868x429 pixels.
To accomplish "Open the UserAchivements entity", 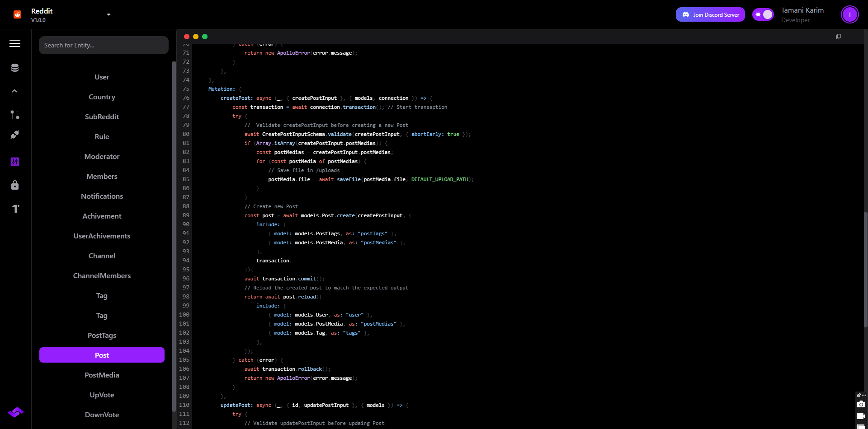I will tap(102, 236).
